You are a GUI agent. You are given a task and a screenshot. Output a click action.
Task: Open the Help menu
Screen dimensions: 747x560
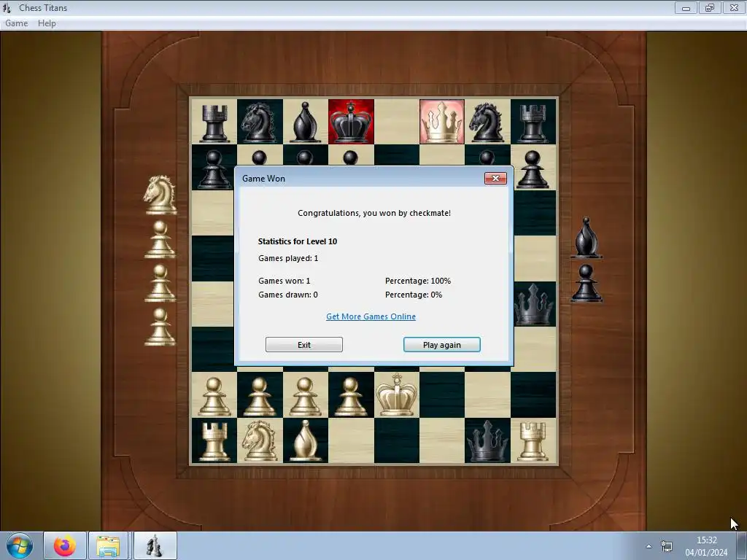pos(47,23)
